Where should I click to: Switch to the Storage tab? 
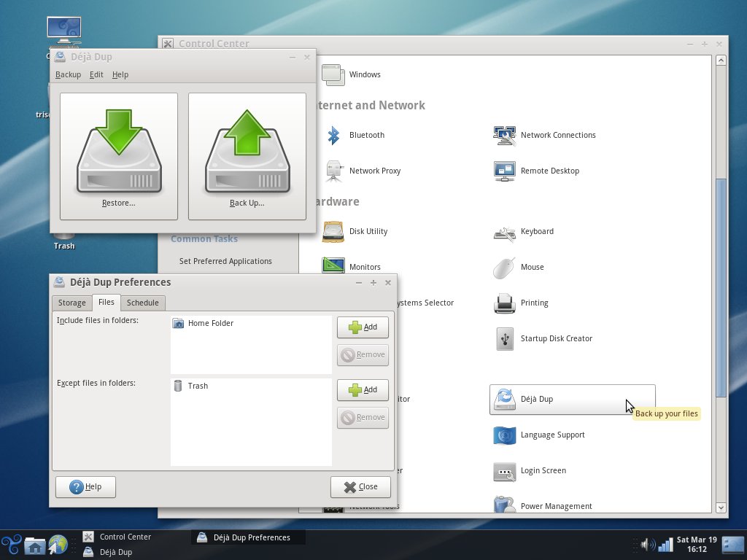72,303
